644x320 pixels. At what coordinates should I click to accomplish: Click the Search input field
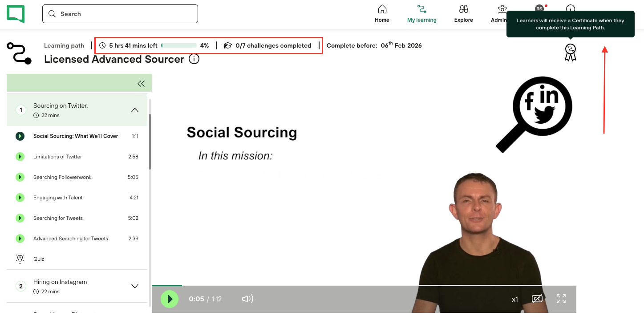point(120,14)
